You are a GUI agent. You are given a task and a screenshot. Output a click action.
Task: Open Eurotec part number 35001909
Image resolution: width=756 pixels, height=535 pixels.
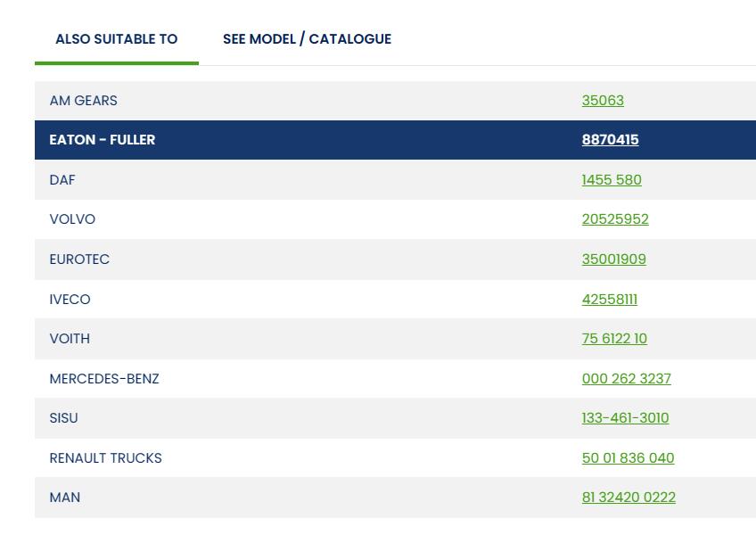(x=613, y=259)
